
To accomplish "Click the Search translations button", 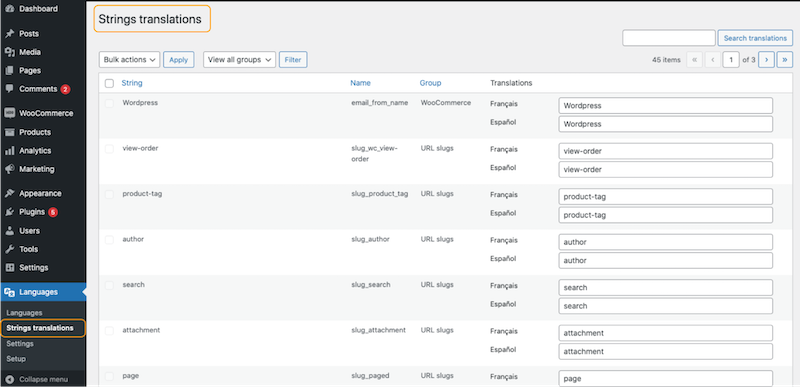I will (755, 38).
